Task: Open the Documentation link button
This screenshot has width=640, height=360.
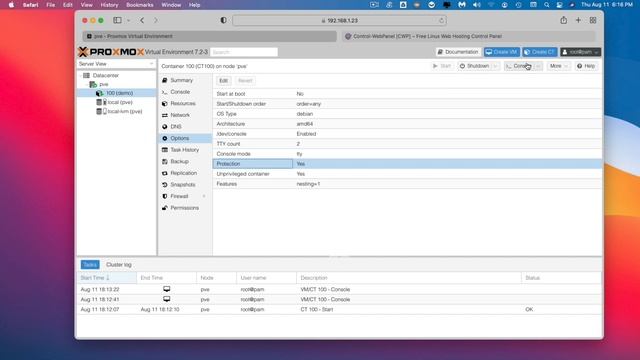Action: [x=458, y=52]
